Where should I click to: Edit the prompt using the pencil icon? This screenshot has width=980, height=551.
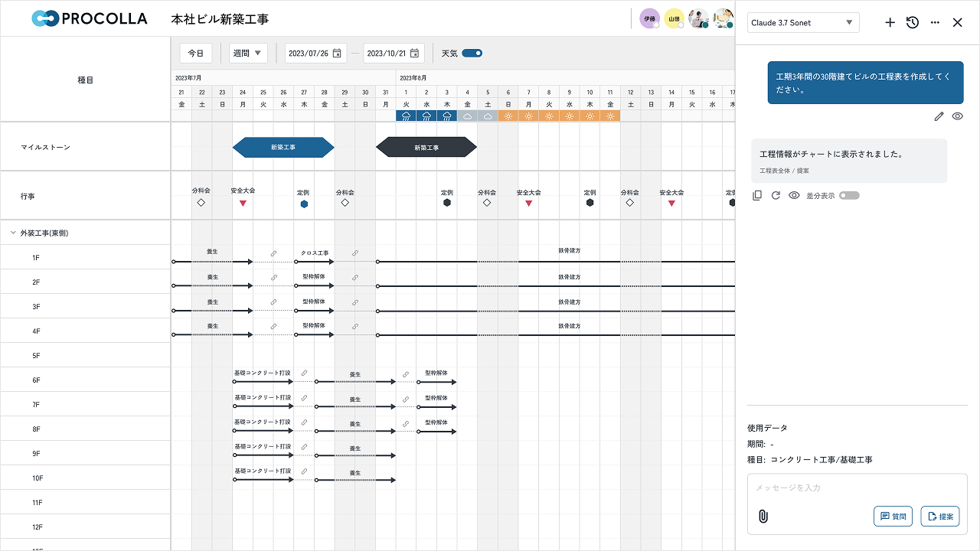[x=939, y=116]
